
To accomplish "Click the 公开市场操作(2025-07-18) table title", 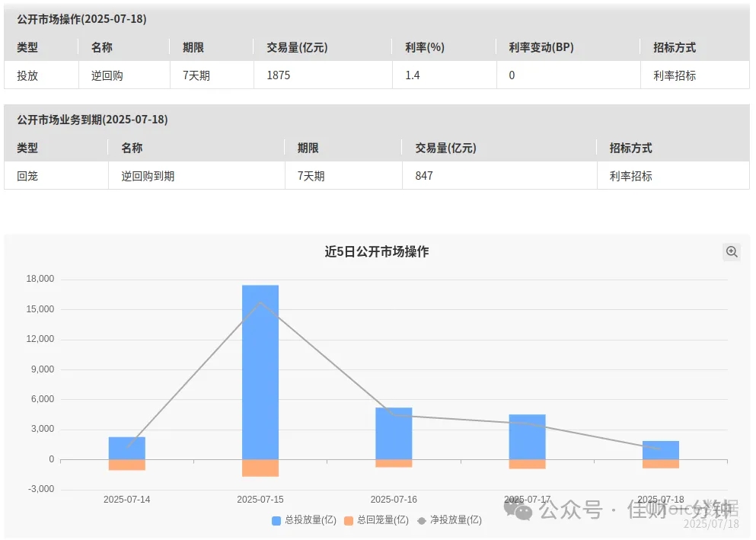I will (82, 19).
